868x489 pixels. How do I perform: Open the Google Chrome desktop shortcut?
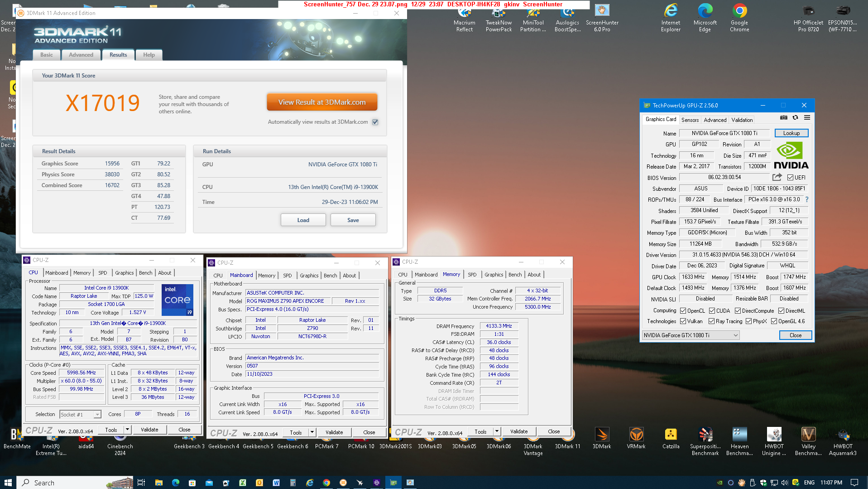click(x=739, y=17)
